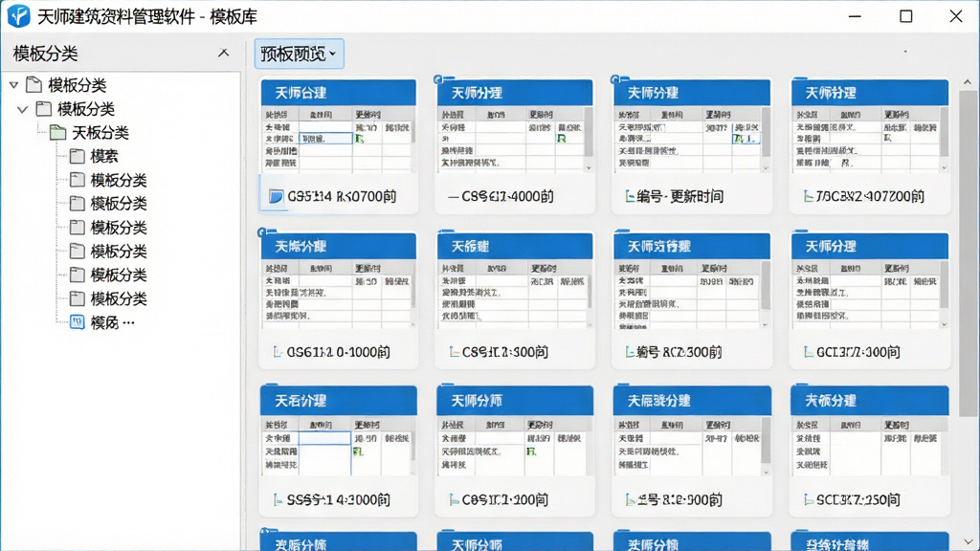Click the main scrollbar down arrow
Viewport: 980px width, 551px height.
tap(968, 541)
